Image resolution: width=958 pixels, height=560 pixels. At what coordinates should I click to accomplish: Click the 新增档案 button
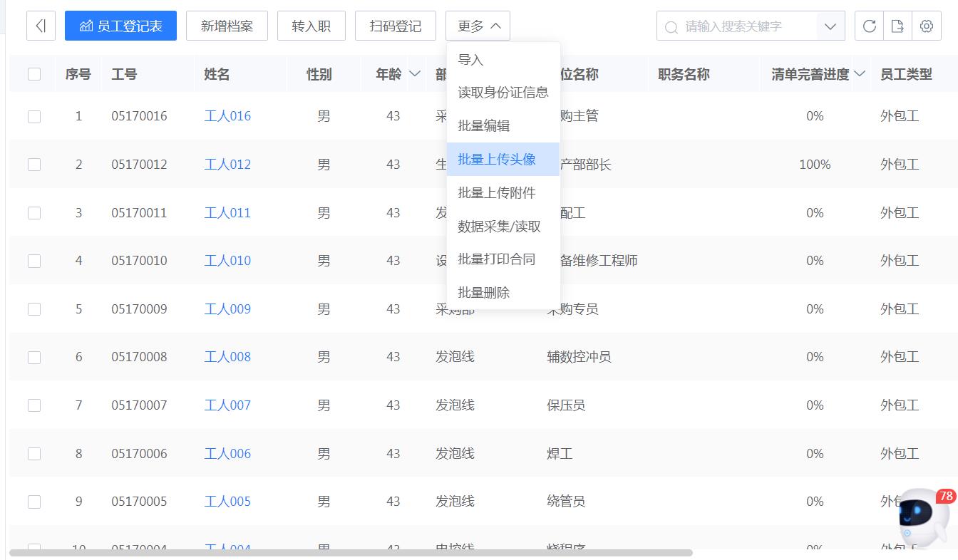(227, 26)
